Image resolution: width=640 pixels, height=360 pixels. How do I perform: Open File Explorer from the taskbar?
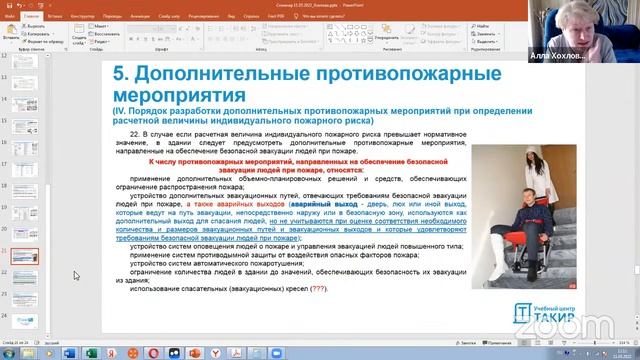click(x=29, y=353)
